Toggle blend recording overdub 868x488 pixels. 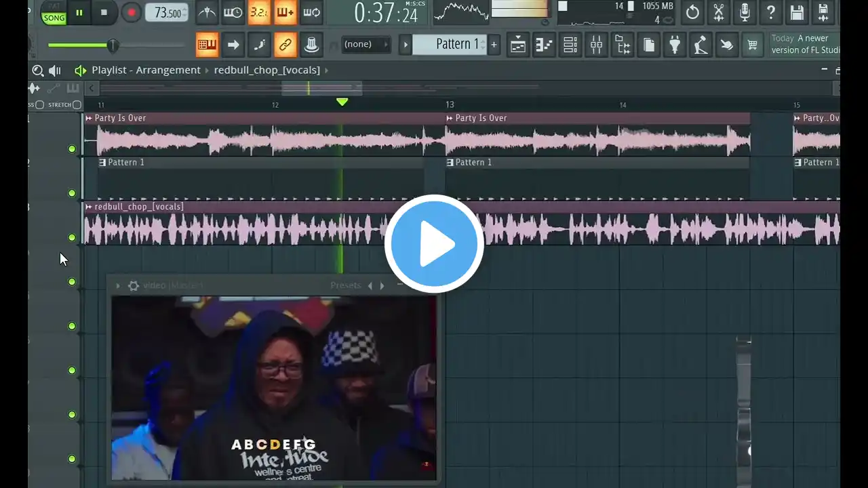(285, 12)
